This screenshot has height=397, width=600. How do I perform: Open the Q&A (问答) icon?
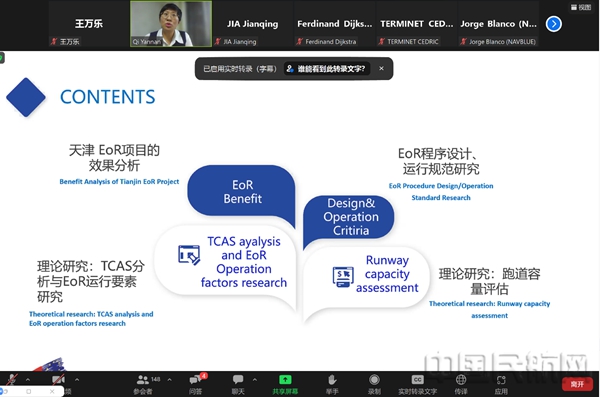tap(196, 379)
